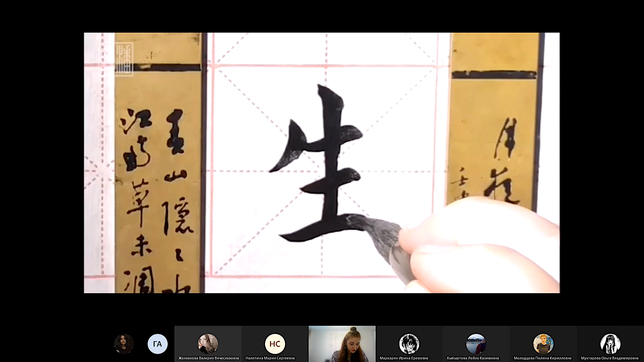Select Мухтарова Ольга's black-and-white avatar
This screenshot has height=362, width=644.
610,344
